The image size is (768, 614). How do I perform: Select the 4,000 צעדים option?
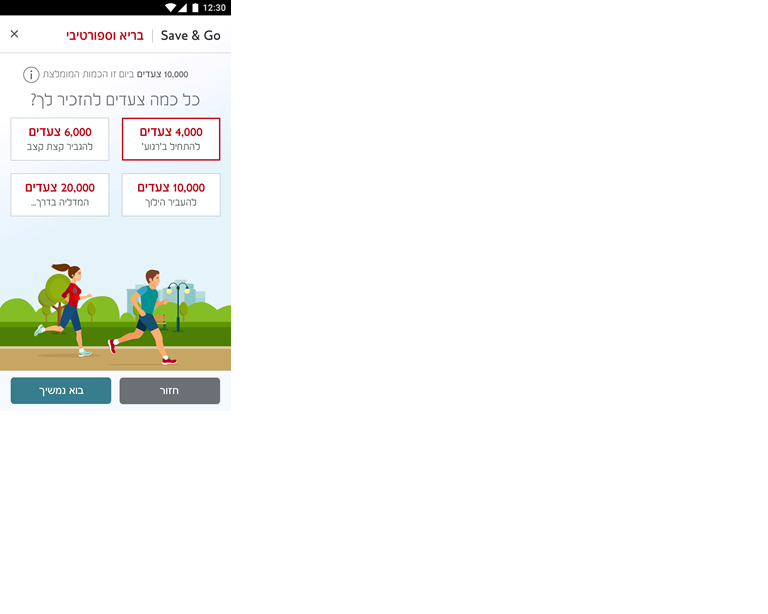[171, 139]
